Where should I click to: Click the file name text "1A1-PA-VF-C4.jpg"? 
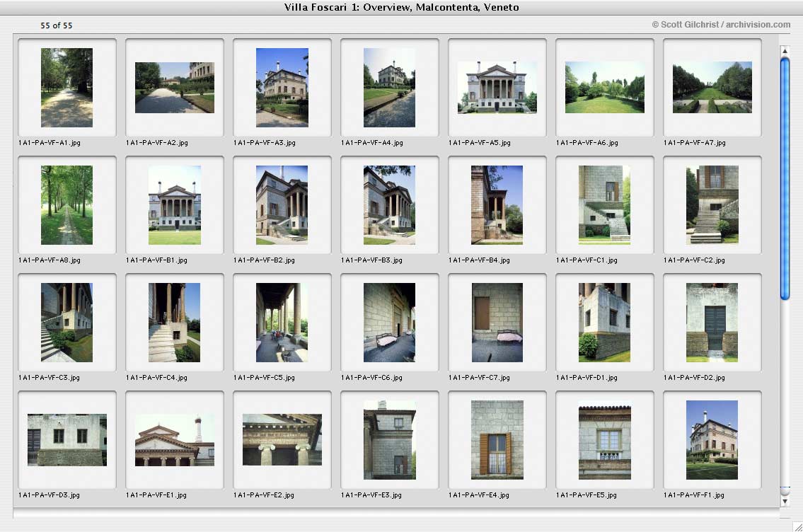click(x=156, y=377)
